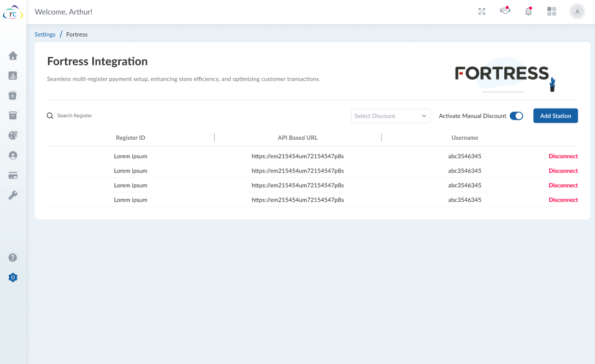
Task: Open the handshake icon in header
Action: point(505,10)
